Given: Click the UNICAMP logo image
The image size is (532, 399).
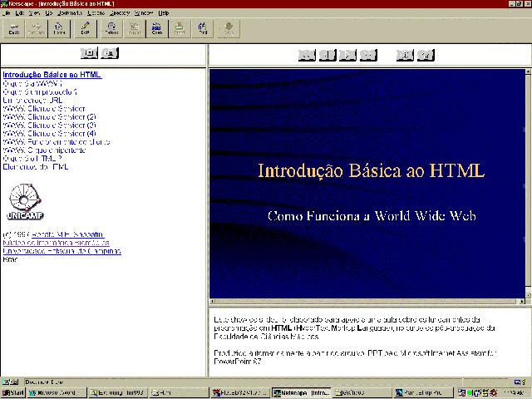Looking at the screenshot, I should click(x=25, y=202).
